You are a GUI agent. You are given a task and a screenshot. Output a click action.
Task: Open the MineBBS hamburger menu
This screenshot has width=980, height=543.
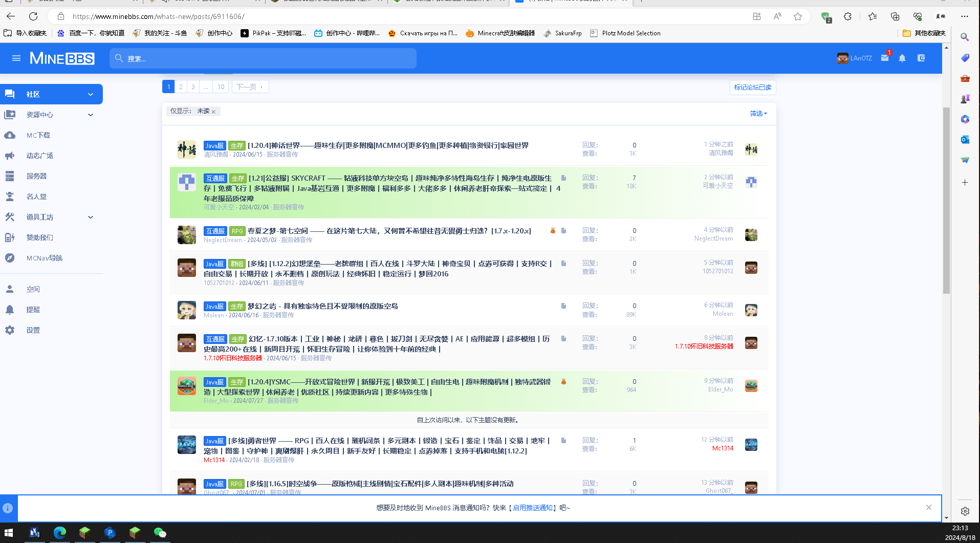[x=16, y=58]
